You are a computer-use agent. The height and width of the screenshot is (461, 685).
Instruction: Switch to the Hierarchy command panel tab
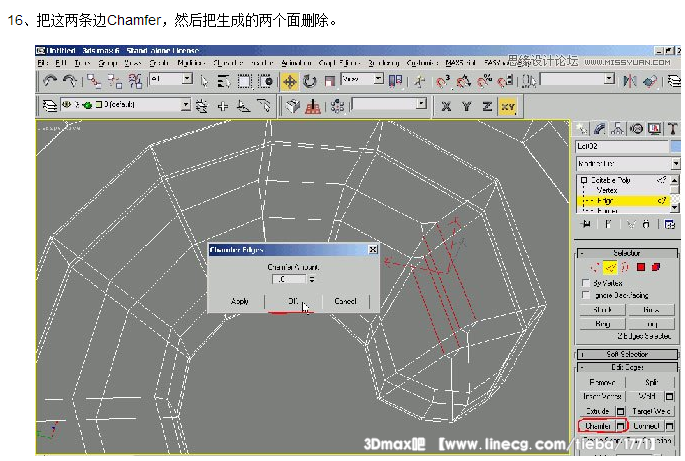(618, 128)
